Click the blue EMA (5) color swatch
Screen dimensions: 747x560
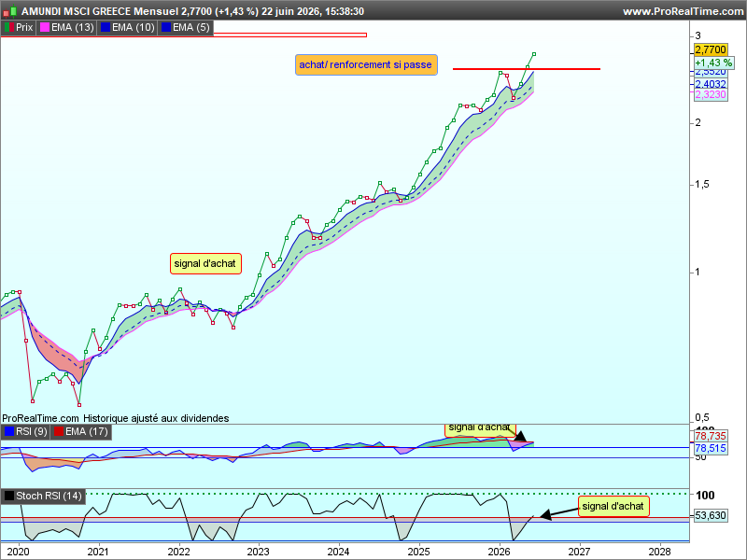(x=166, y=28)
